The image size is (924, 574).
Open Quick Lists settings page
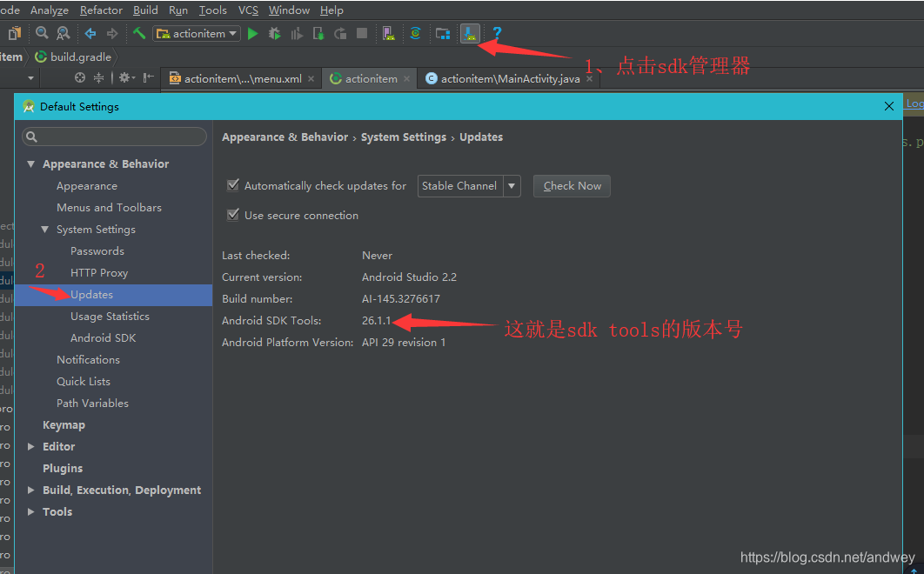coord(83,382)
